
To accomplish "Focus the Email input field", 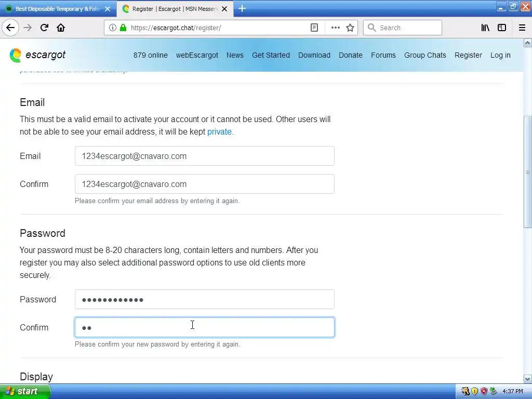I will 205,156.
